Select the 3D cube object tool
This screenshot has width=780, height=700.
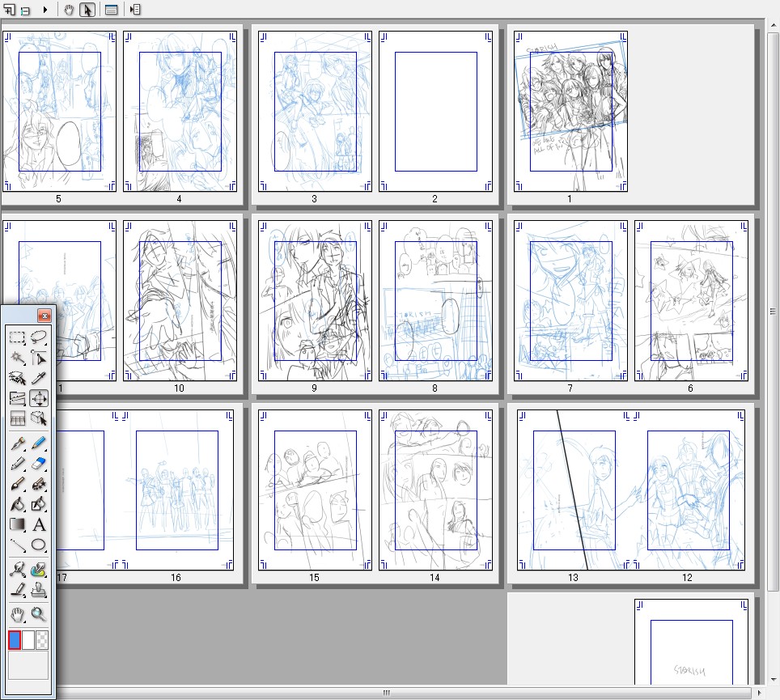(39, 419)
